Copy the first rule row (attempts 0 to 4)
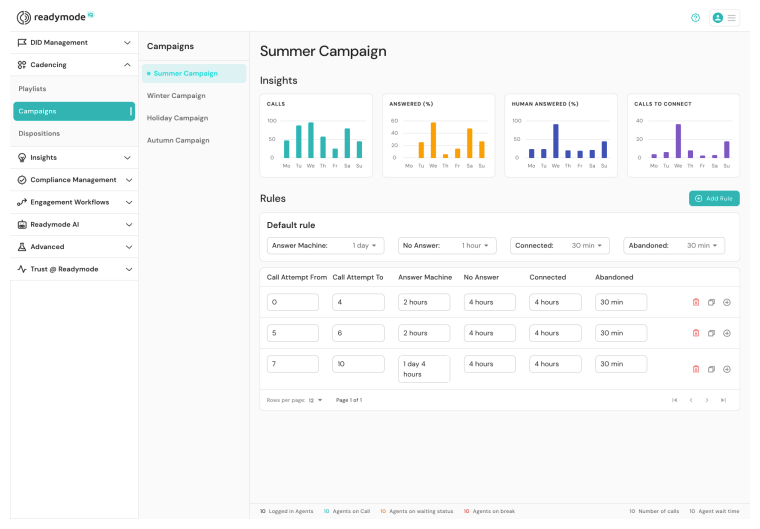Screen dimensions: 760x529 (x=711, y=302)
